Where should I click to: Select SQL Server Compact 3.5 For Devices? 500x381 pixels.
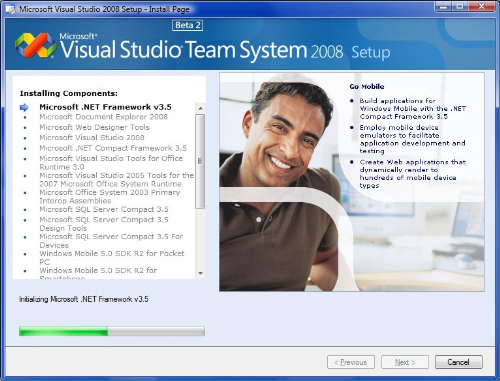tap(111, 241)
